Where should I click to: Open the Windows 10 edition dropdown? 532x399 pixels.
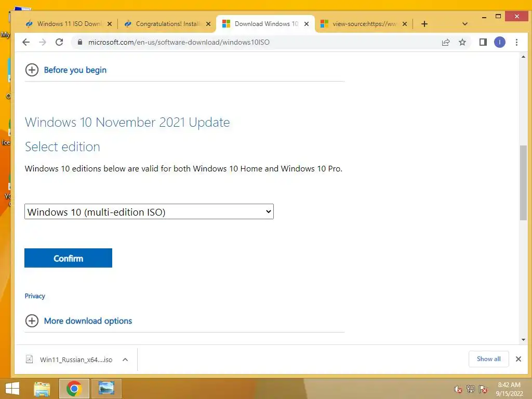click(149, 212)
